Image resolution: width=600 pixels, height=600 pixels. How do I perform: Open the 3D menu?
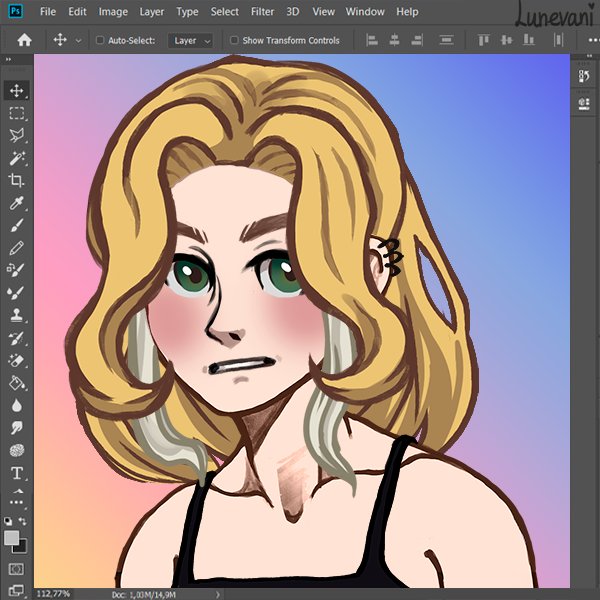[293, 12]
